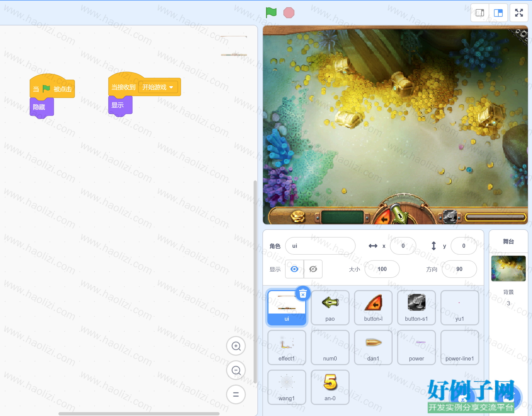
Task: Open the 开始游戏 message dropdown
Action: coord(158,87)
